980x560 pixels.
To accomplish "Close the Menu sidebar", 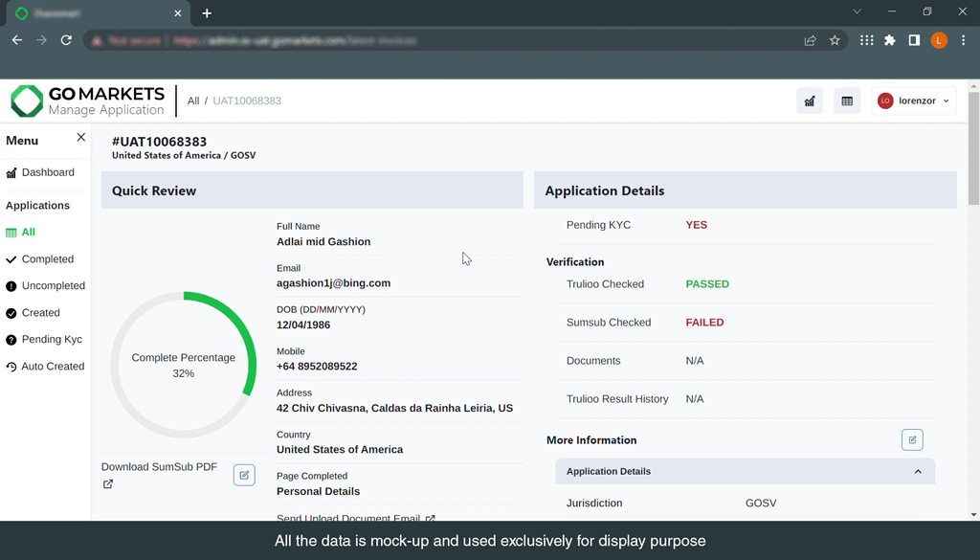I will (x=80, y=137).
